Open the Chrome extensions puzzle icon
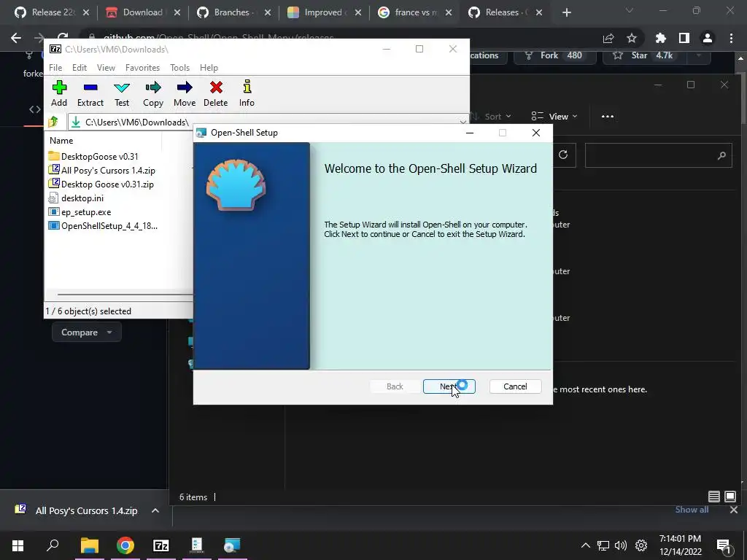 661,38
